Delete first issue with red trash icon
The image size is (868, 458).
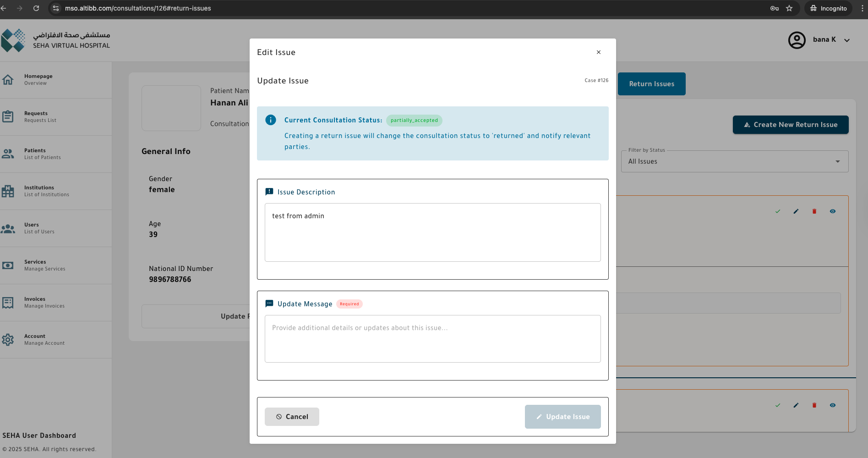[x=814, y=211]
